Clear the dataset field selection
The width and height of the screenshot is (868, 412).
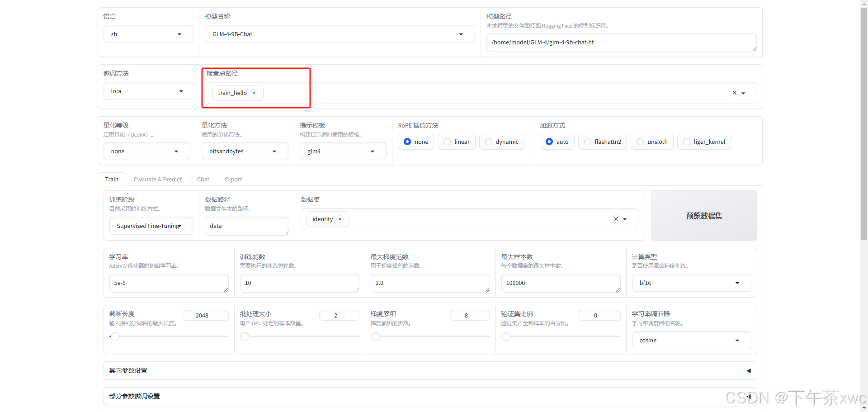615,219
